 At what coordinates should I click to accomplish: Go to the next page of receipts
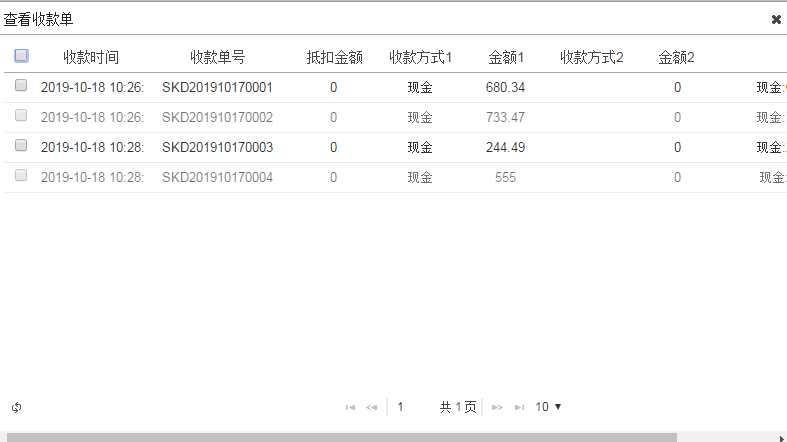coord(497,407)
